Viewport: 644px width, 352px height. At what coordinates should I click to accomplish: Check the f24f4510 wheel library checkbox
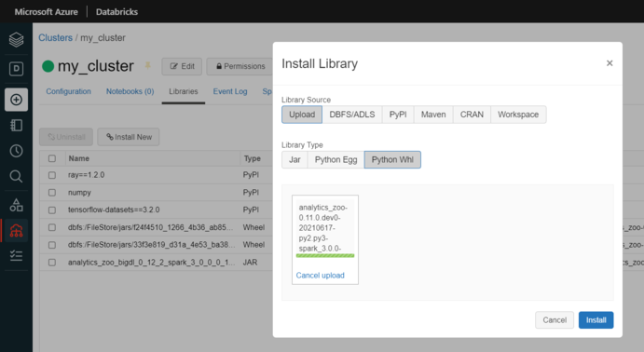(52, 227)
